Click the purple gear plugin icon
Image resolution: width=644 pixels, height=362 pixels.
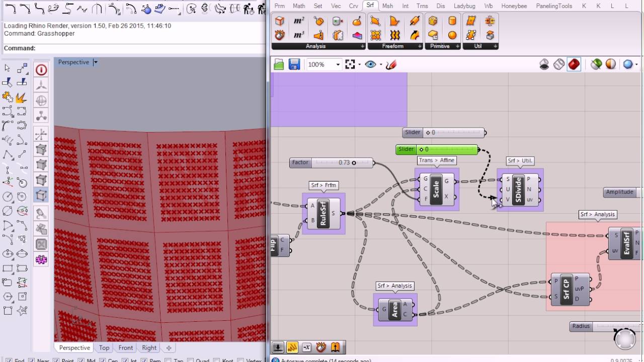tap(41, 259)
